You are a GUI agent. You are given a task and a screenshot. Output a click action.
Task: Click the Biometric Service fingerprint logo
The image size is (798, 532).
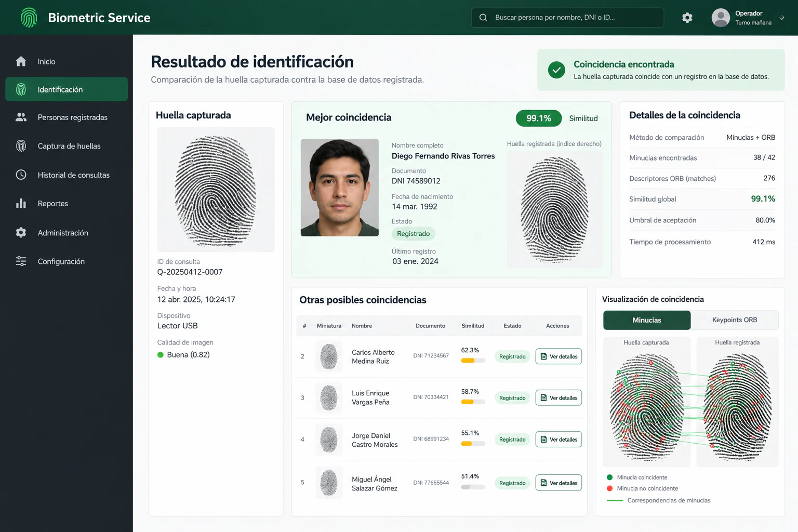tap(29, 18)
